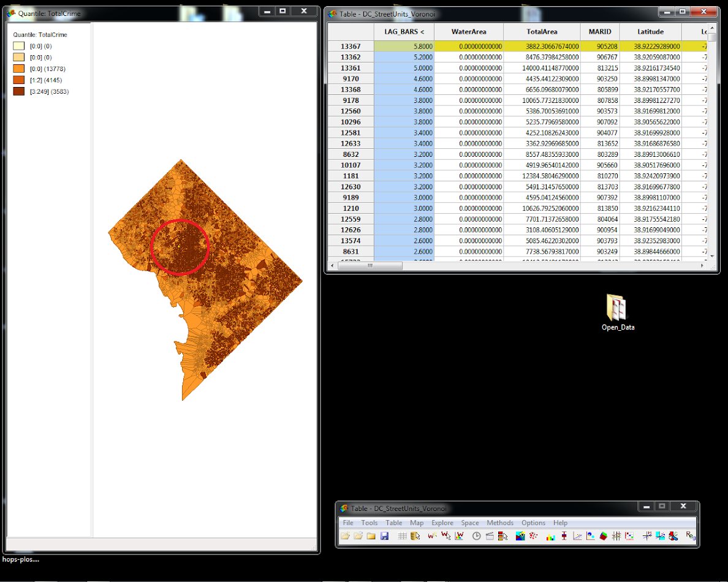The width and height of the screenshot is (728, 582).
Task: Click the horizontal scrollbar right arrow
Action: [x=702, y=265]
